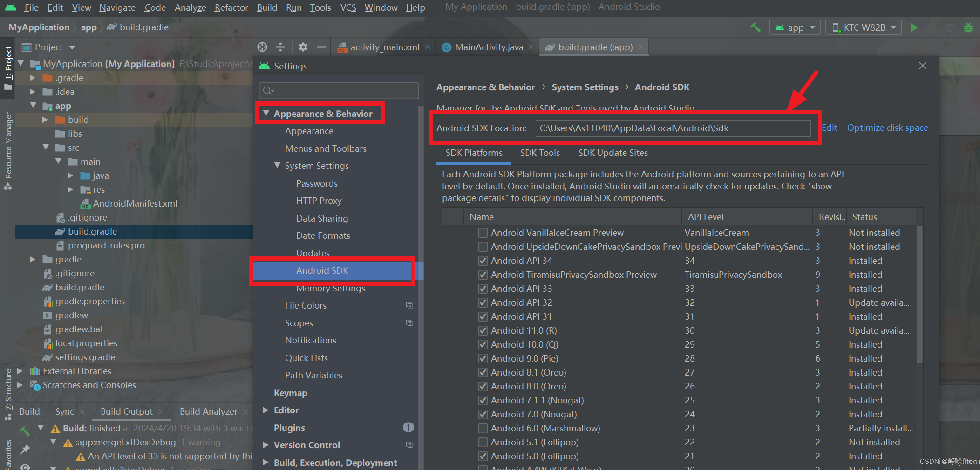
Task: Close the build.gradle (app) tab
Action: click(641, 47)
